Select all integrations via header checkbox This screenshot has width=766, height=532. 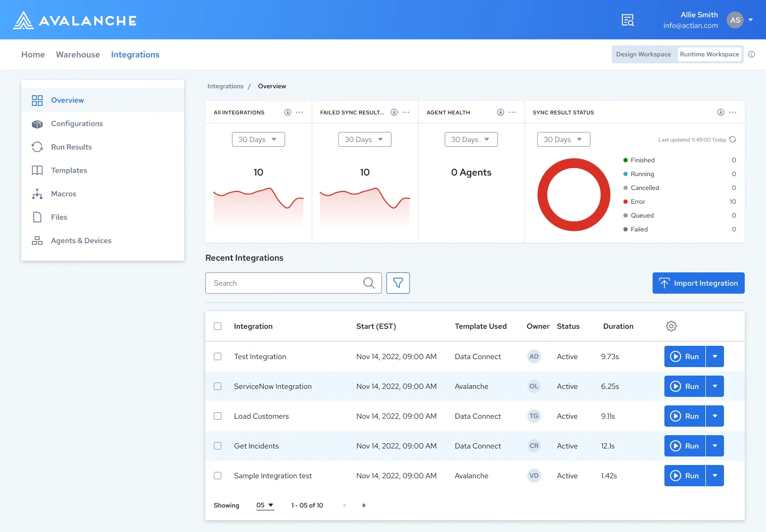point(218,326)
